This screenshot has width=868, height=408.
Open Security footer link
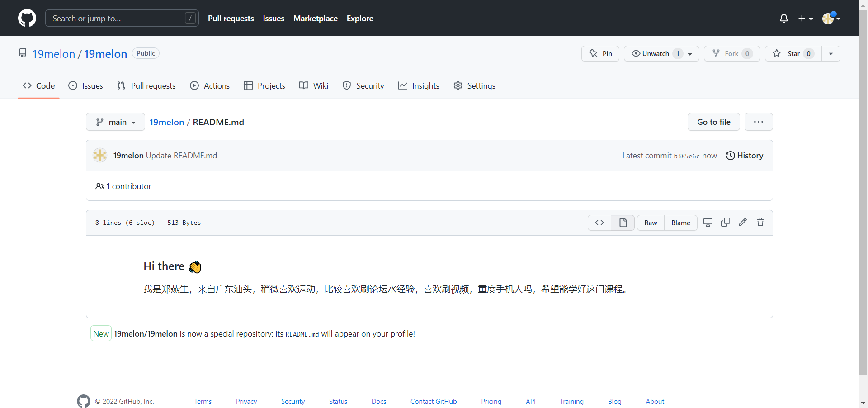tap(293, 402)
